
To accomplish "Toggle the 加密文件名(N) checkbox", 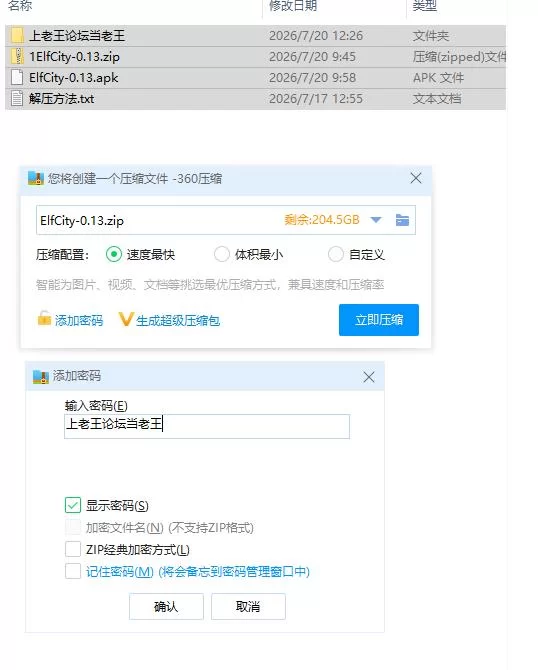I will point(73,527).
